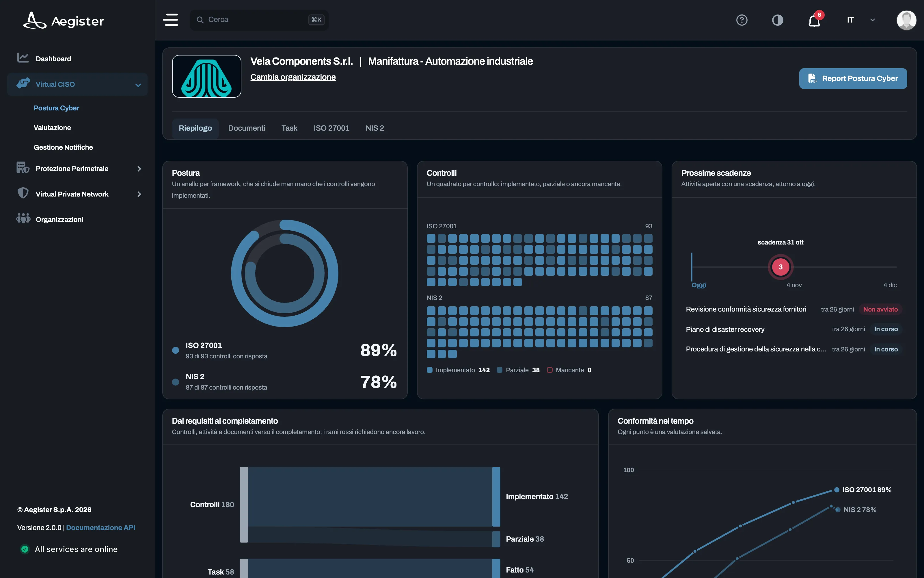The height and width of the screenshot is (578, 924).
Task: Click the Virtual CISO handshake icon
Action: click(x=23, y=83)
